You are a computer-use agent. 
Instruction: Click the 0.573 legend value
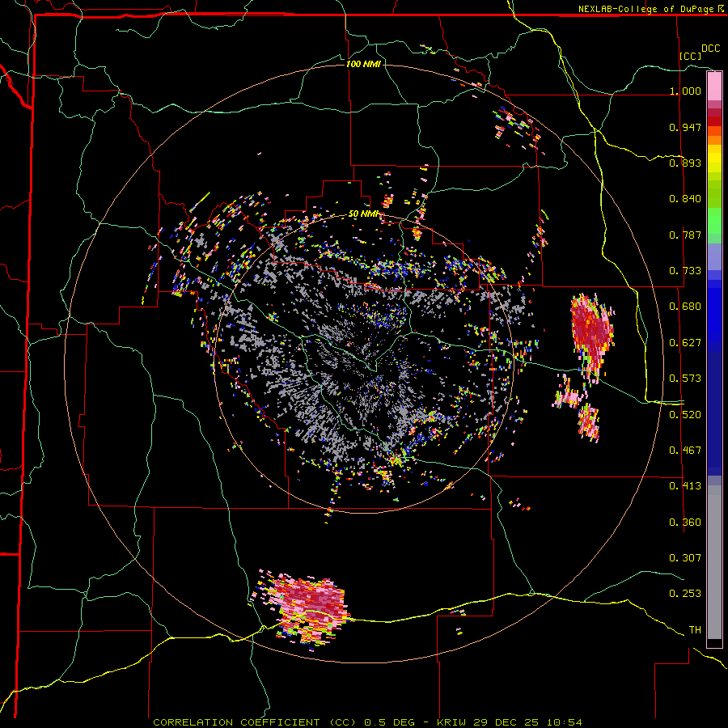pos(685,379)
